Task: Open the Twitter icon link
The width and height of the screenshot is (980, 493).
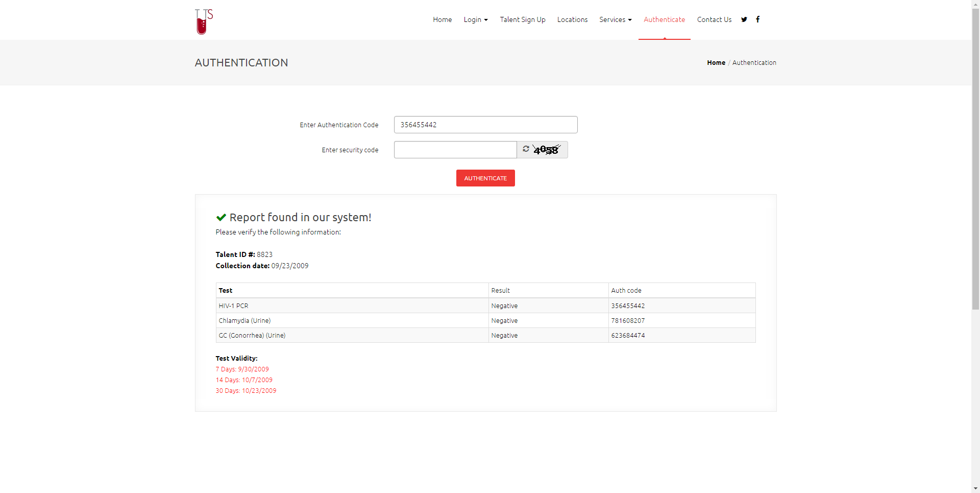Action: click(744, 19)
